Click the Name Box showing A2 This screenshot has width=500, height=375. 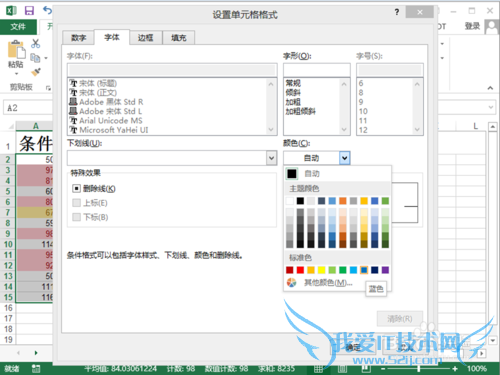(x=28, y=108)
